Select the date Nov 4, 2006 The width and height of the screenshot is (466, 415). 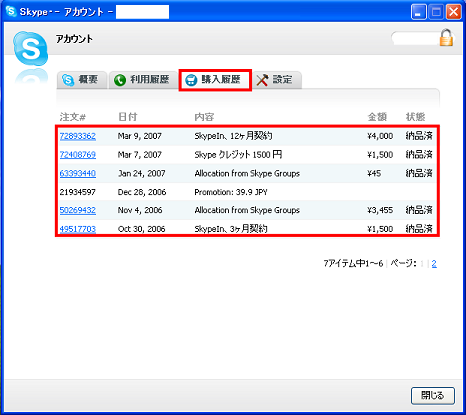tap(140, 210)
